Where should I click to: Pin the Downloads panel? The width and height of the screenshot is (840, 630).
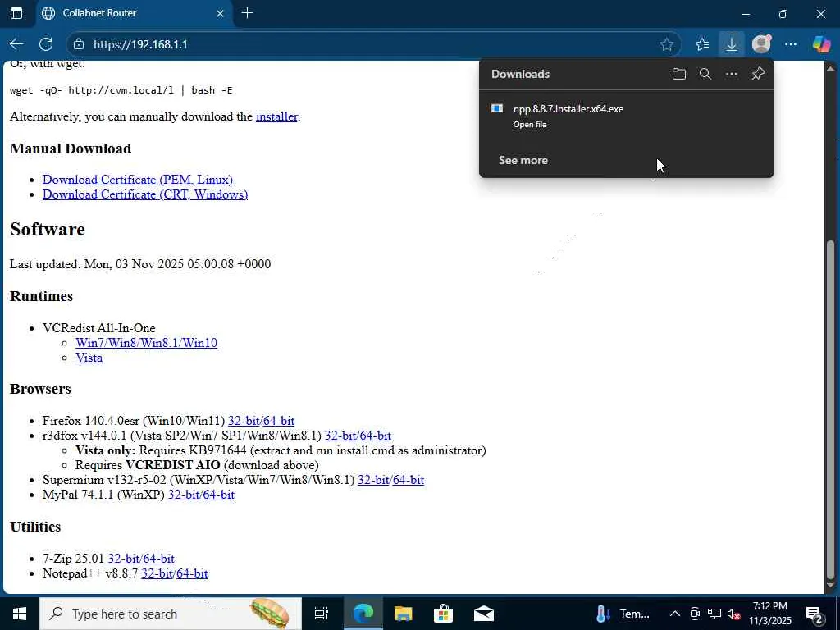click(758, 74)
